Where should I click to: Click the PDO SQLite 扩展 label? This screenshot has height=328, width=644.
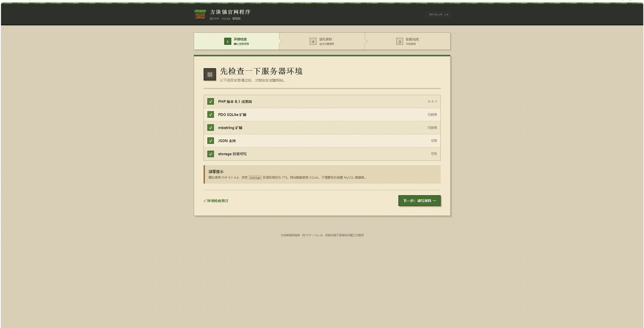point(232,115)
